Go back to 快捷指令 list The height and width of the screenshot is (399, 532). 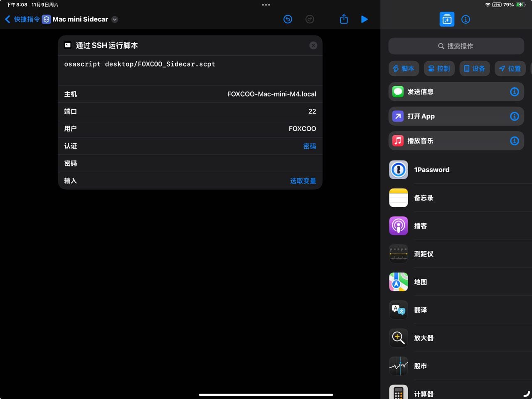point(22,19)
